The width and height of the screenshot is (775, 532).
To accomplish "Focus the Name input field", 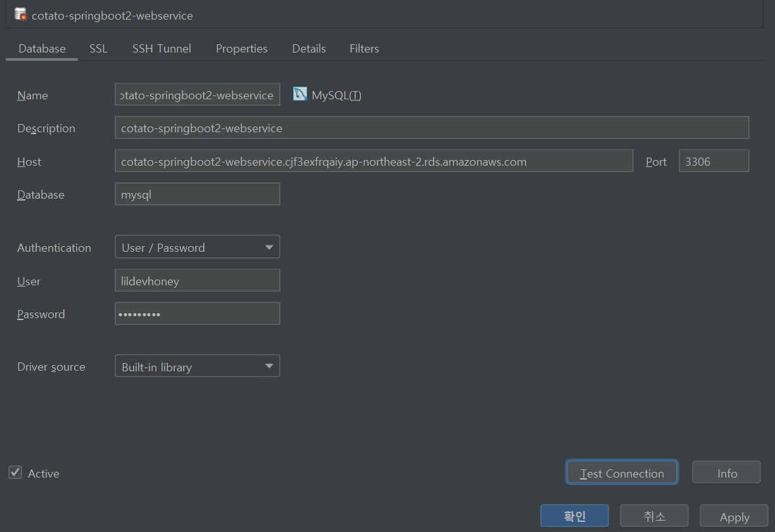I will [x=198, y=94].
